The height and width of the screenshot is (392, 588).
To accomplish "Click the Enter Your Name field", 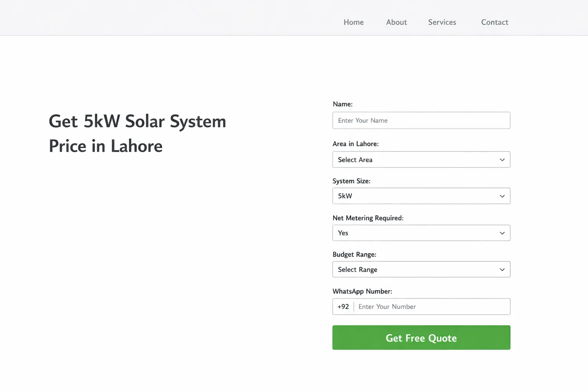I will click(x=421, y=121).
